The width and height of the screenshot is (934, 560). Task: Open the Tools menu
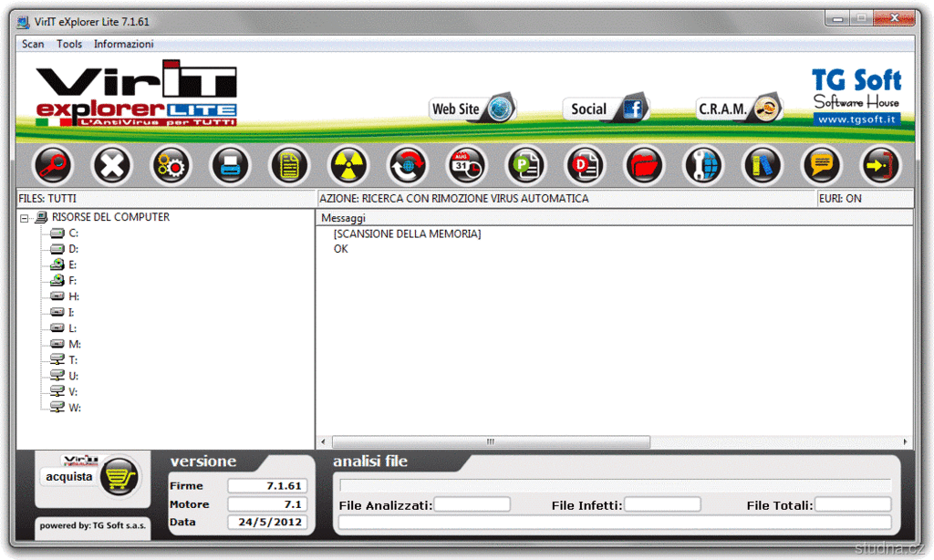[69, 44]
